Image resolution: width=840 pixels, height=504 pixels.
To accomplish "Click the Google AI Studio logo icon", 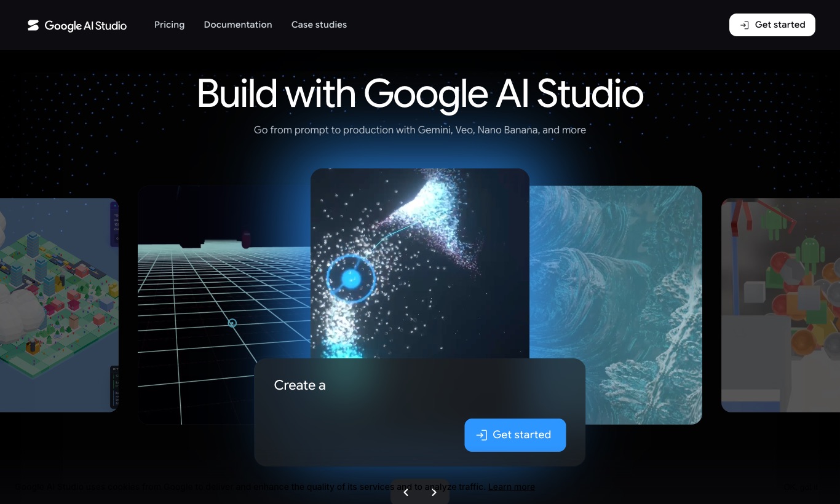I will (x=33, y=25).
